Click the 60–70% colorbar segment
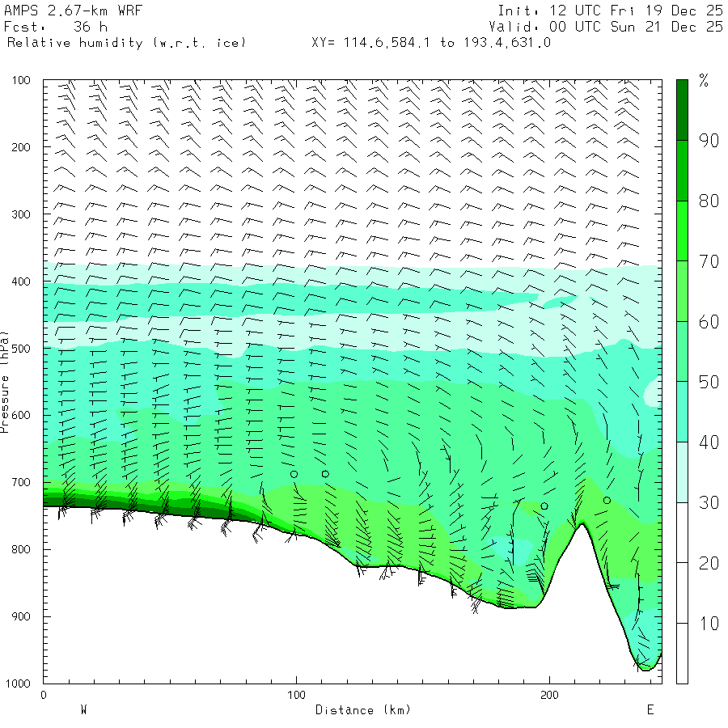728x728 pixels. pos(682,291)
